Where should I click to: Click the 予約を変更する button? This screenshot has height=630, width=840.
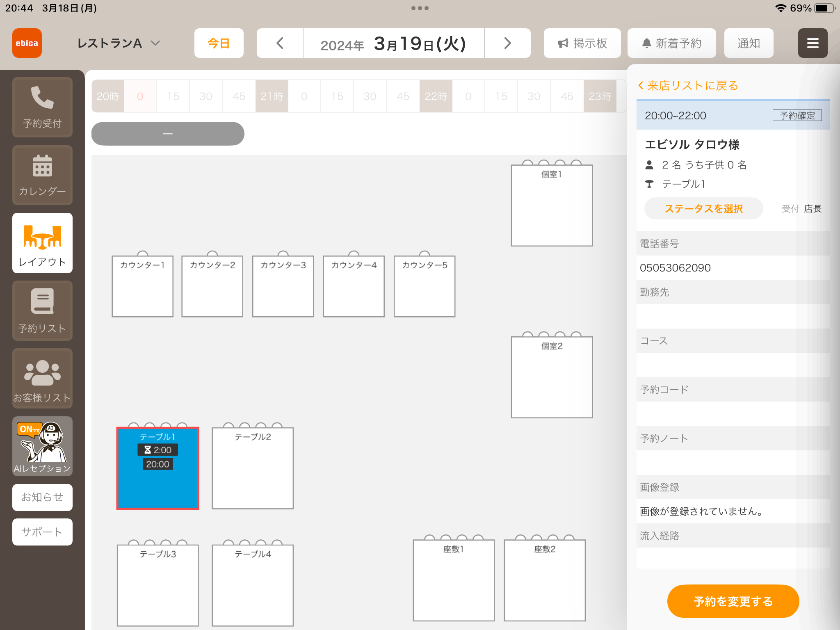coord(733,601)
